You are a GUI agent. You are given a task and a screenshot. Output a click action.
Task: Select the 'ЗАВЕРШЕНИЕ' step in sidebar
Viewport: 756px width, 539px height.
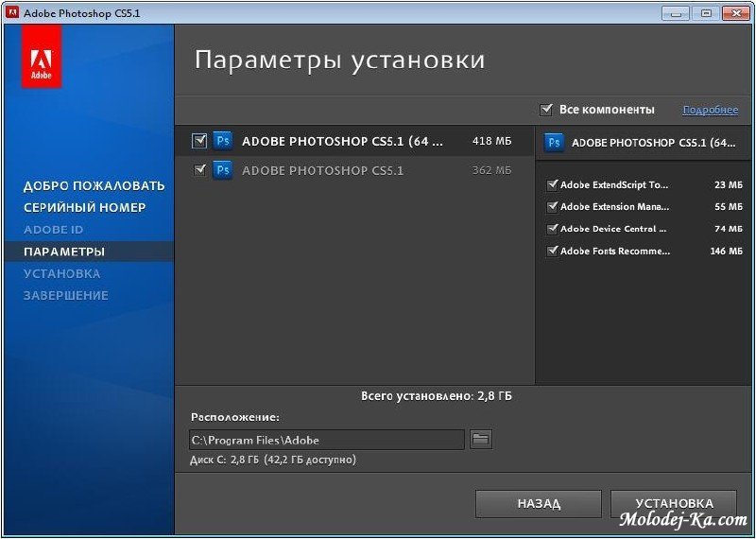pos(65,295)
